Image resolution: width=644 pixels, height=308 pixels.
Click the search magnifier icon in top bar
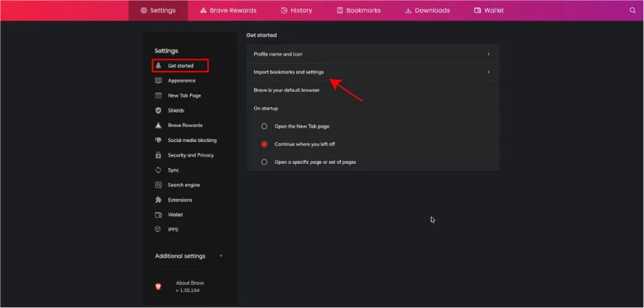[x=632, y=11]
